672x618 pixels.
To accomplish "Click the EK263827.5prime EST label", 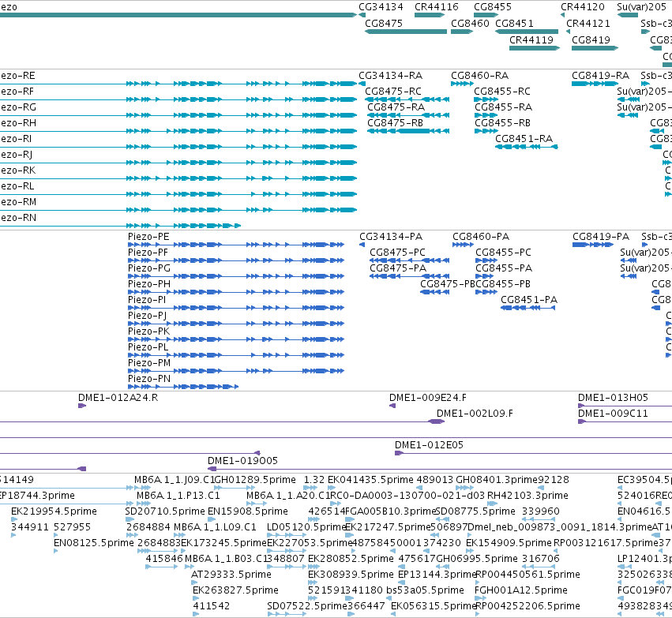I will [235, 590].
